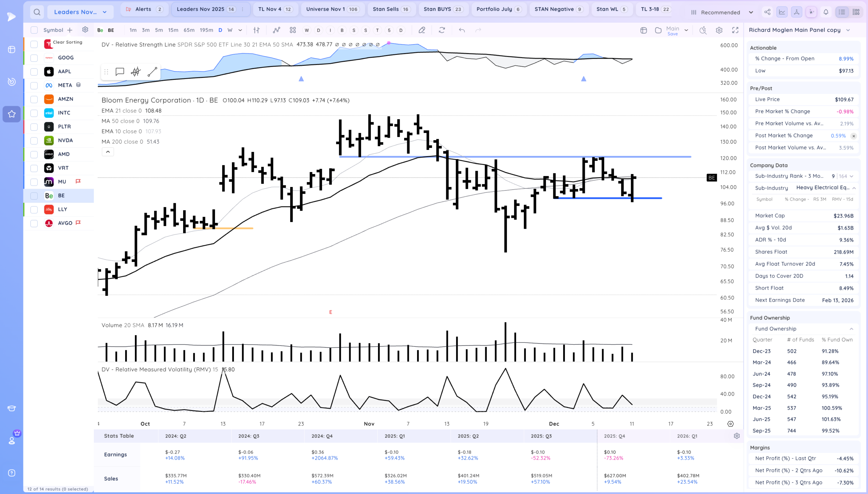Viewport: 868px width, 494px height.
Task: Click Clear Sorting label
Action: tap(67, 42)
